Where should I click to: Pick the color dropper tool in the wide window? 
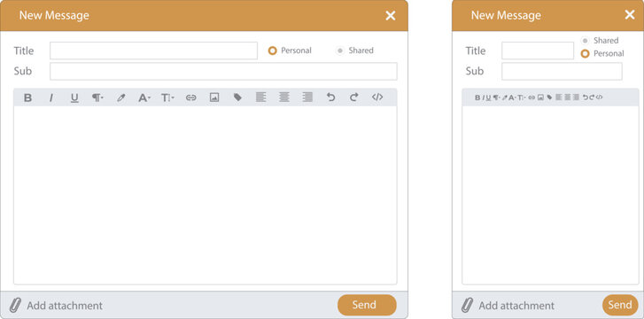tap(120, 97)
